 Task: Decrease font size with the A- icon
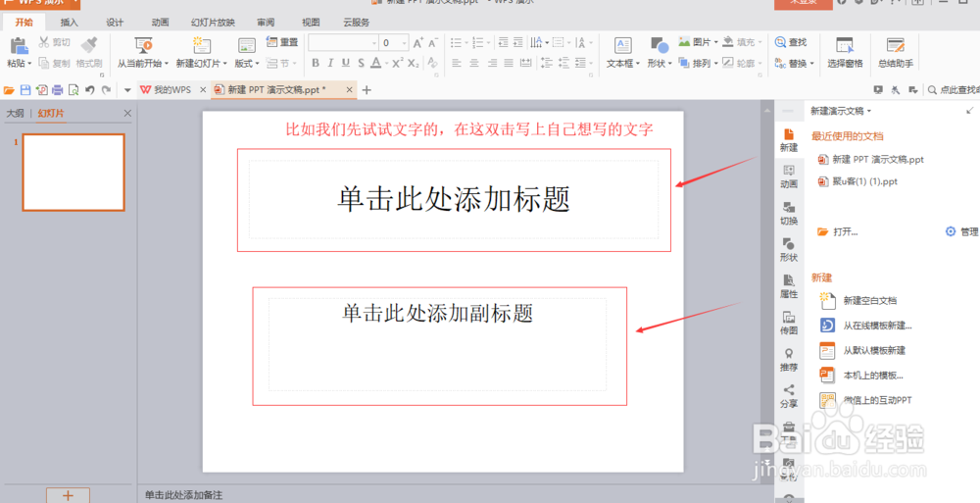point(433,42)
